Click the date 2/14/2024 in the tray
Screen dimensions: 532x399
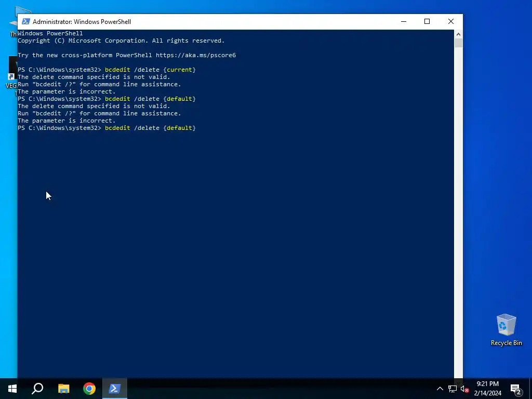click(487, 393)
